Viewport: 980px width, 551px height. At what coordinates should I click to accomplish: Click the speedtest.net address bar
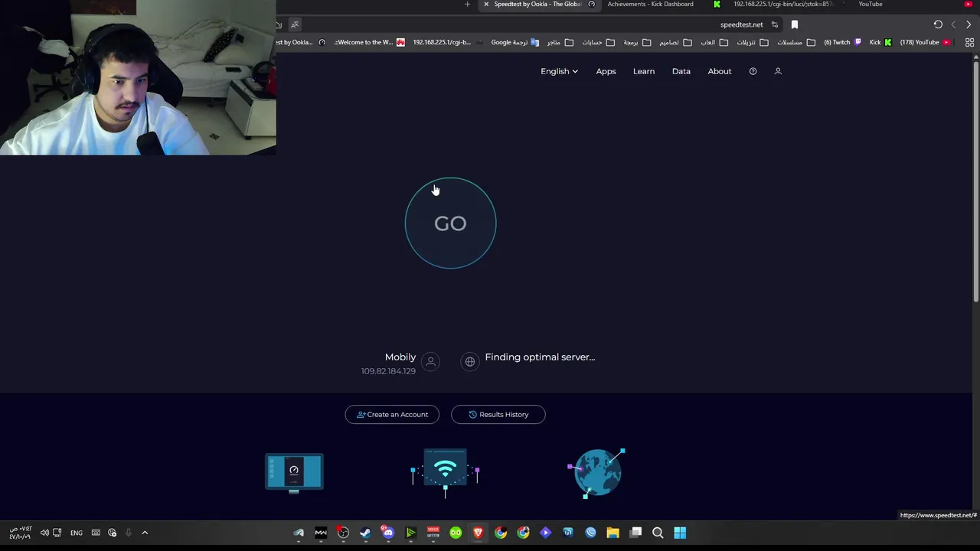741,24
